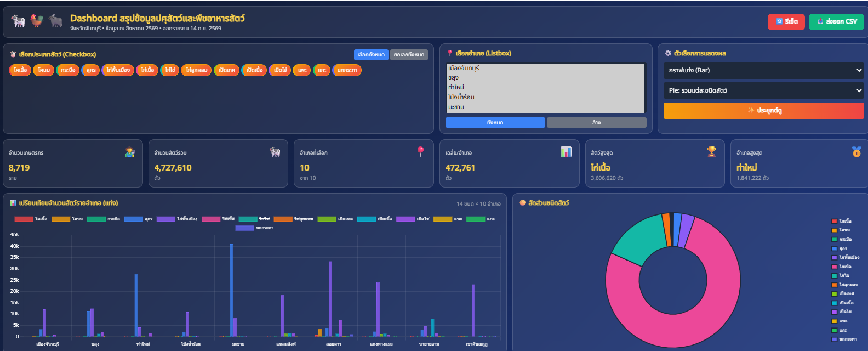Click ล้าง button under the district listbox

pos(597,122)
